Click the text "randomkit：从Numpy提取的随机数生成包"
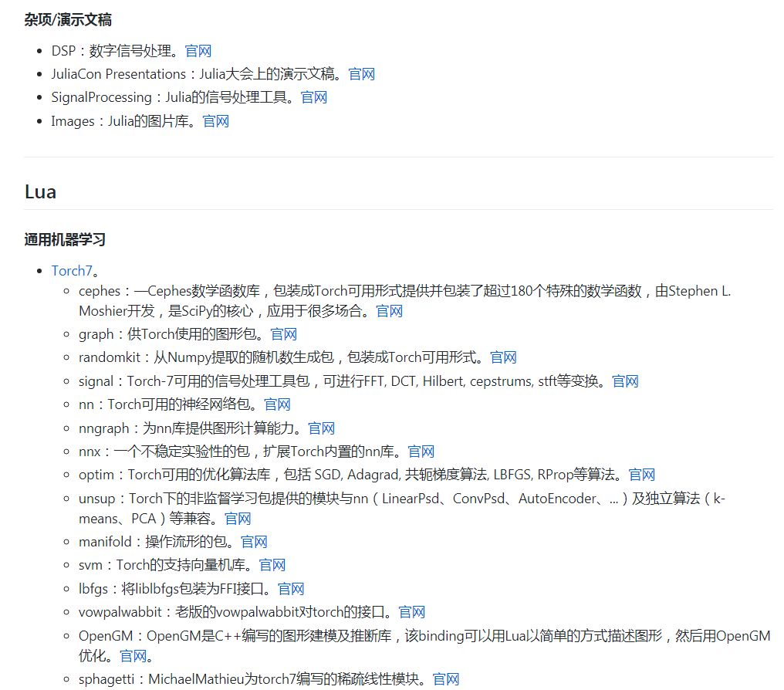The height and width of the screenshot is (690, 784). coord(207,357)
